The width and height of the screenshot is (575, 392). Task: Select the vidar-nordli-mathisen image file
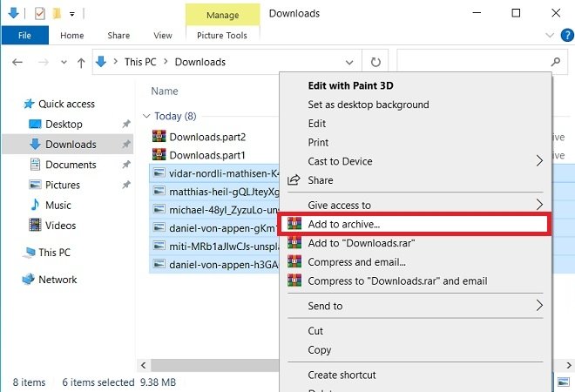point(214,173)
